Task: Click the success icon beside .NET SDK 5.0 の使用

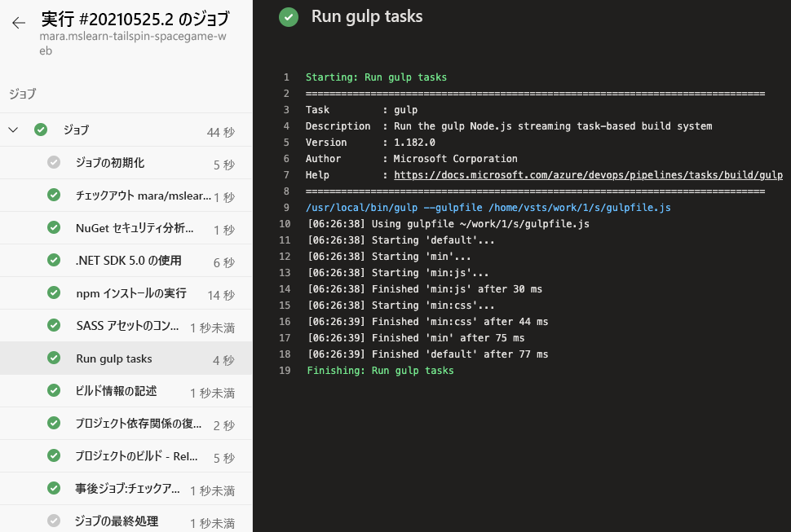Action: [x=54, y=260]
